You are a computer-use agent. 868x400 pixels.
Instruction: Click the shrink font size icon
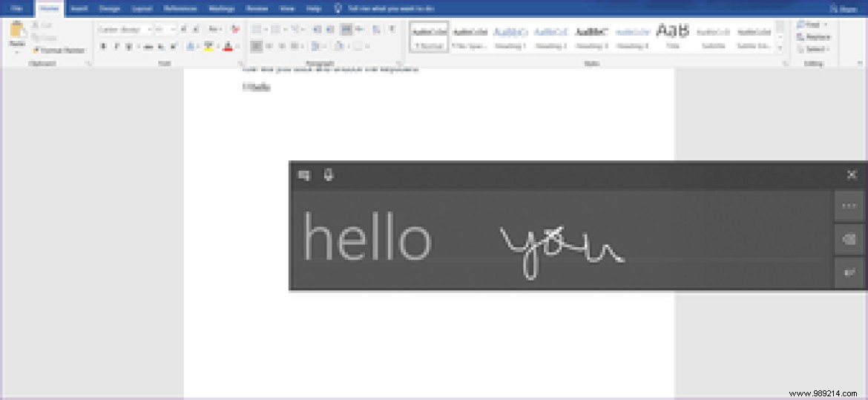coord(197,30)
